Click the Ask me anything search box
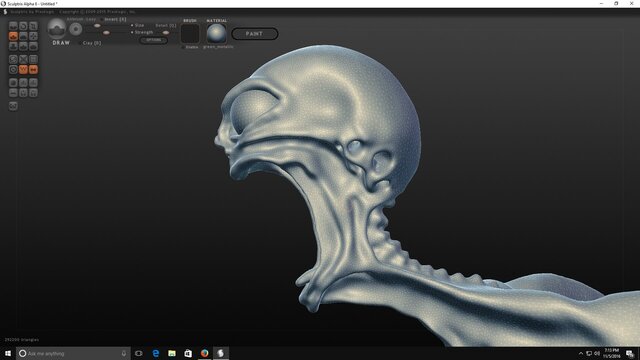The height and width of the screenshot is (360, 640). (x=73, y=353)
